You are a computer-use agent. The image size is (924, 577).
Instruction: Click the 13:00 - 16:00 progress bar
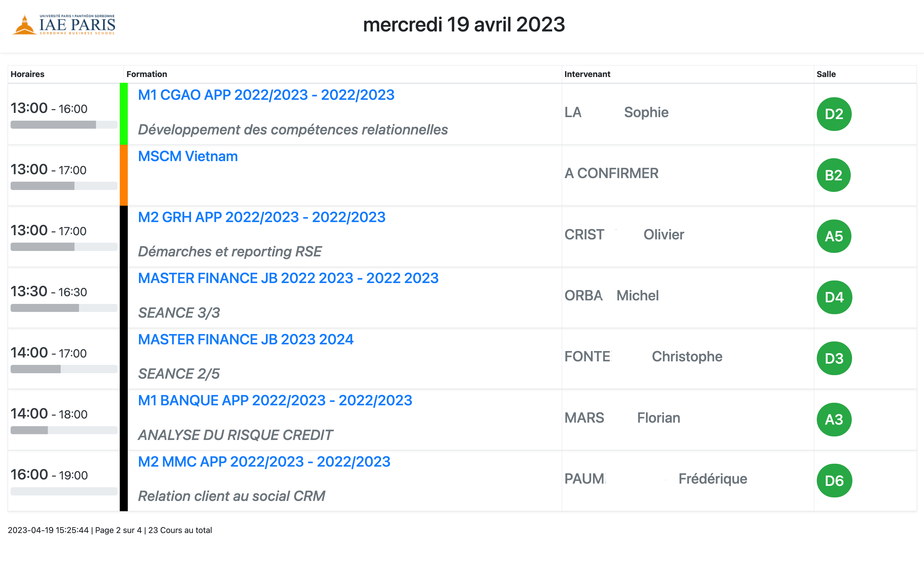point(64,125)
